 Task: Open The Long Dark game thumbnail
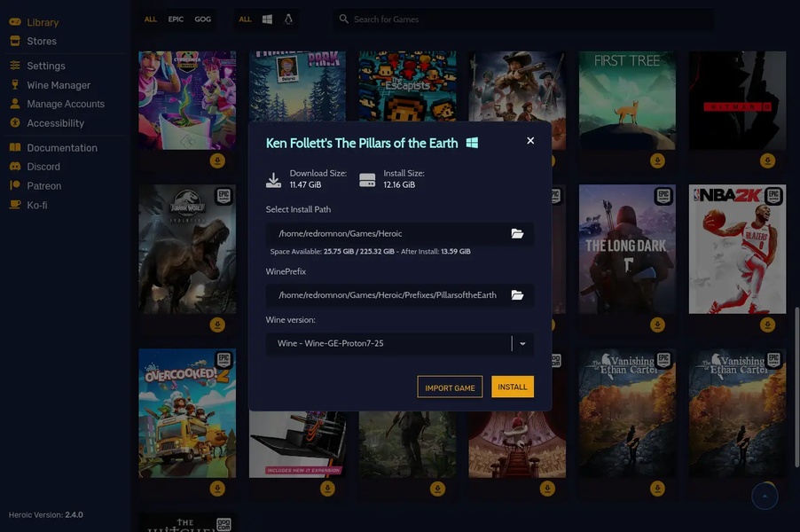(x=627, y=248)
